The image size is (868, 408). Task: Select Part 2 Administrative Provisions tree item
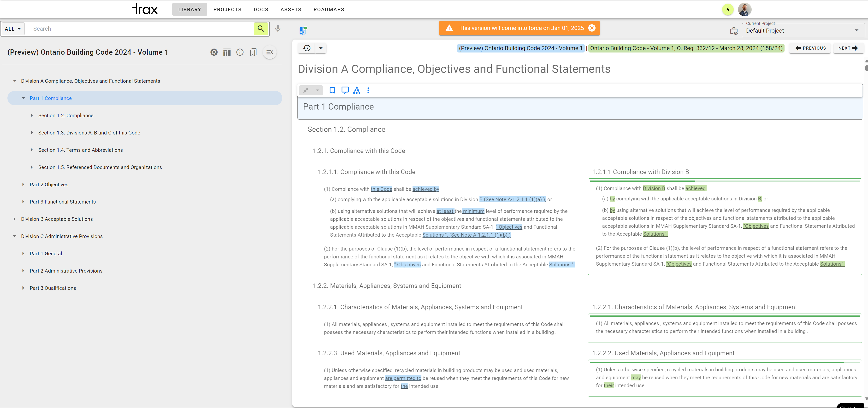pyautogui.click(x=66, y=271)
